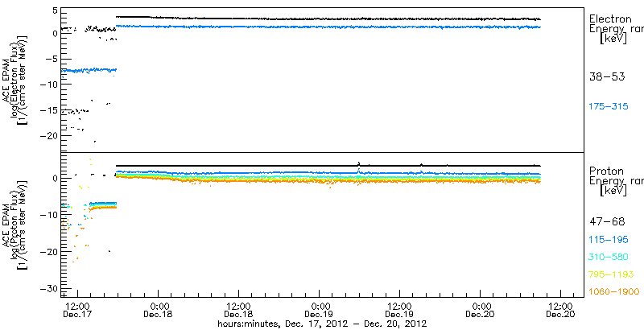This screenshot has height=330, width=644.
Task: Click the 310-580 proton energy legend label
Action: point(609,258)
